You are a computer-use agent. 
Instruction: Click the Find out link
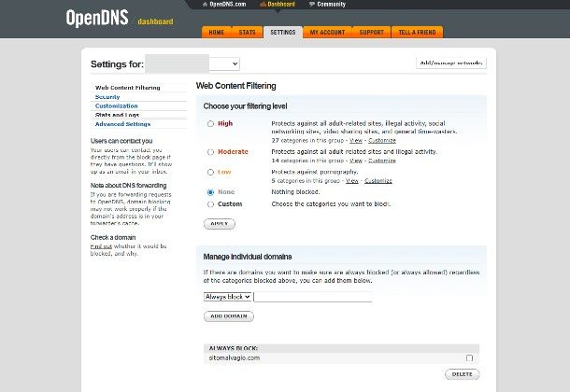point(101,246)
